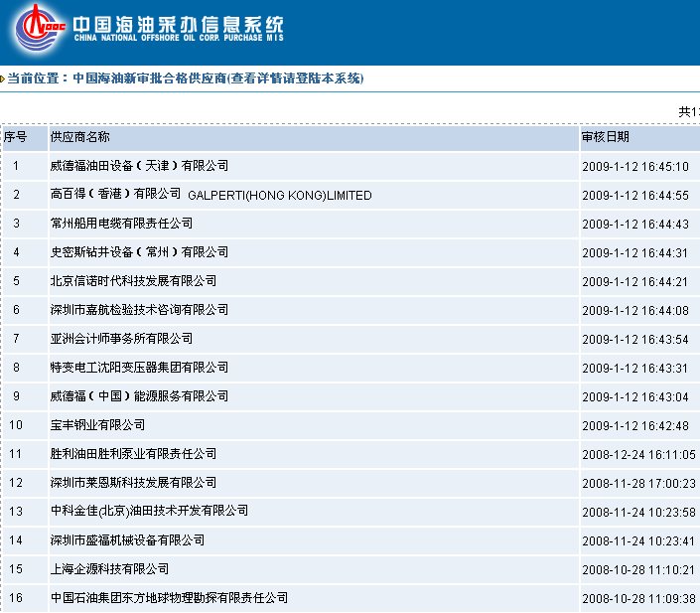Click audit date 2009-1-12 16:43:04
The height and width of the screenshot is (613, 700).
click(x=635, y=397)
